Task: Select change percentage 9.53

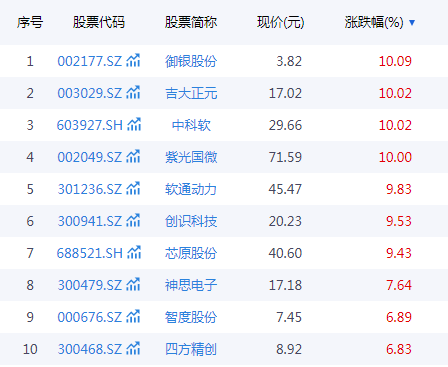Action: coord(399,221)
